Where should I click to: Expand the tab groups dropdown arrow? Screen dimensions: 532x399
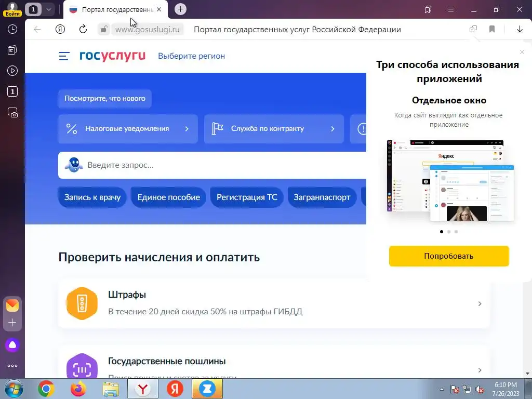48,9
